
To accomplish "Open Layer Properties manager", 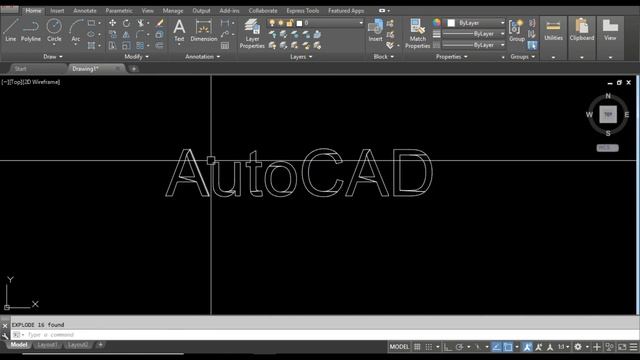I will tap(252, 33).
